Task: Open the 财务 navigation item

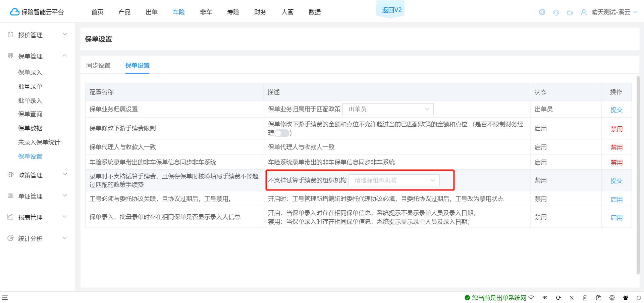Action: [x=260, y=12]
